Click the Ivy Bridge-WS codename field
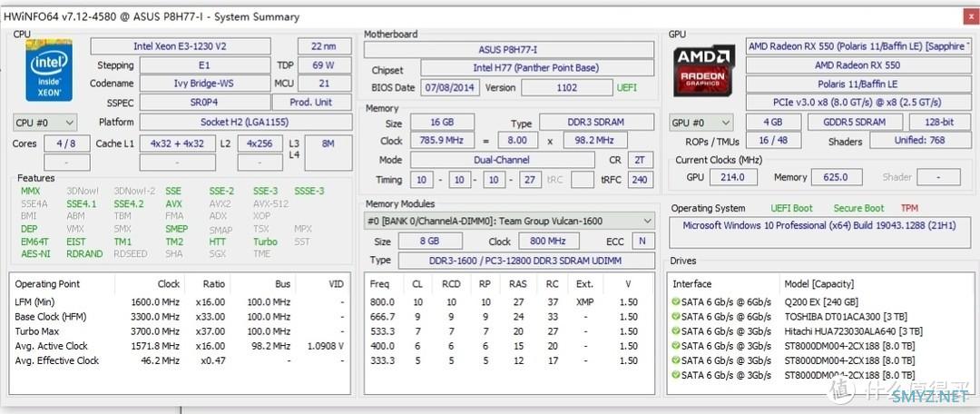This screenshot has height=414, width=980. tap(204, 84)
